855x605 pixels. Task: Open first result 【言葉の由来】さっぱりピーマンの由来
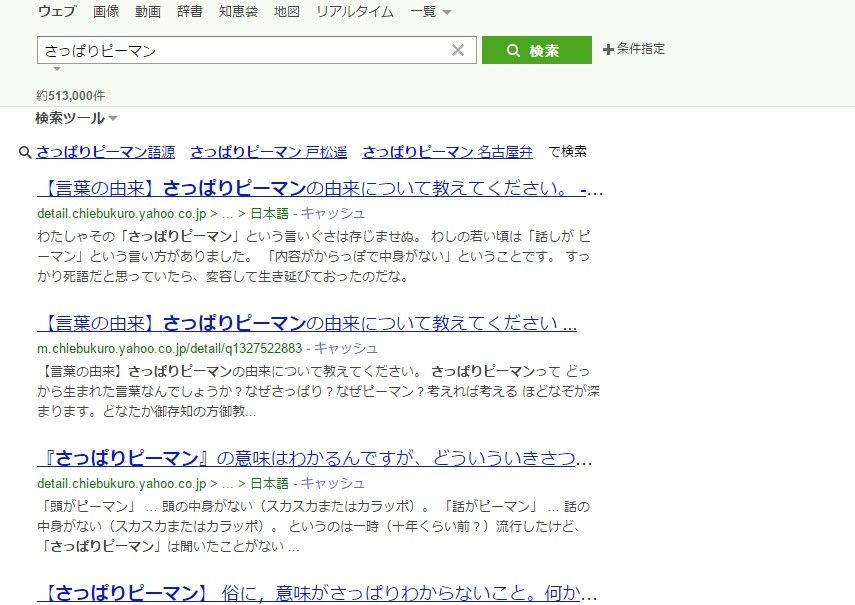pos(320,189)
